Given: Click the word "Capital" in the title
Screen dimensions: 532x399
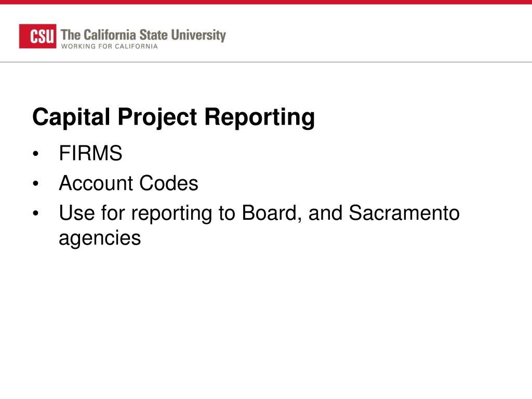Looking at the screenshot, I should [x=71, y=117].
